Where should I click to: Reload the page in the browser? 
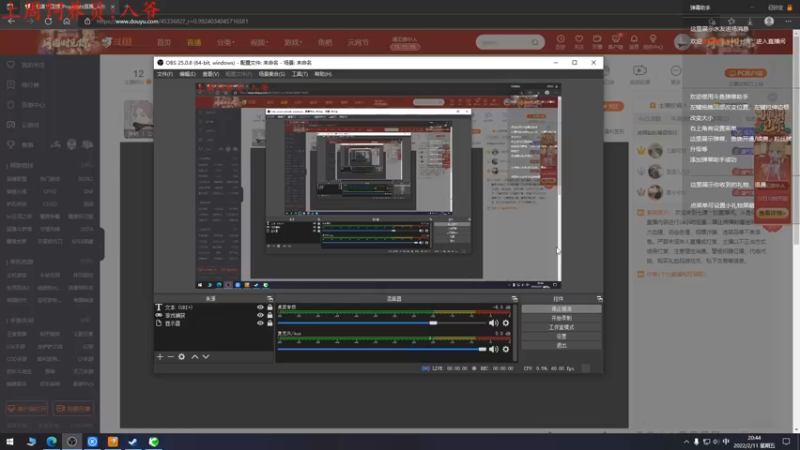tap(48, 21)
